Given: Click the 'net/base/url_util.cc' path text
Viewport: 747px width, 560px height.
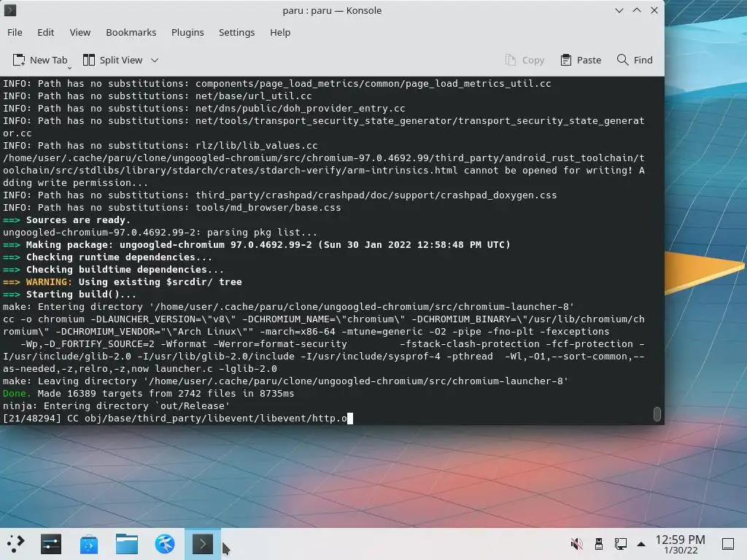Looking at the screenshot, I should tap(253, 96).
